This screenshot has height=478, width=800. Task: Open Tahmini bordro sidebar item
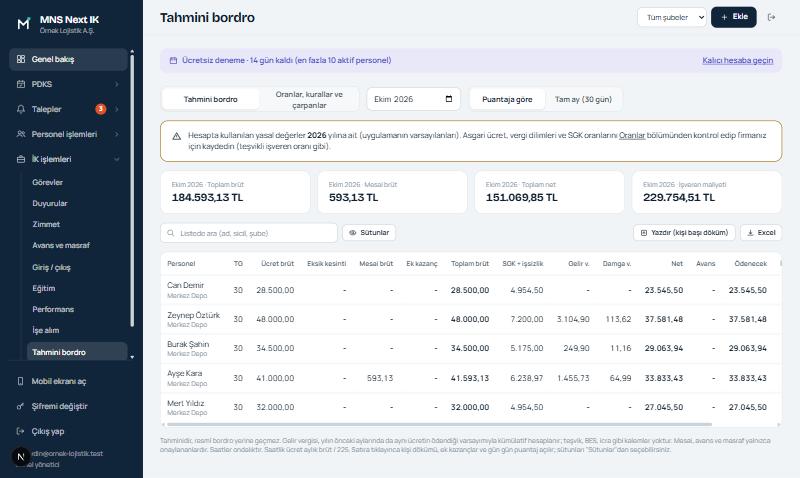click(77, 352)
